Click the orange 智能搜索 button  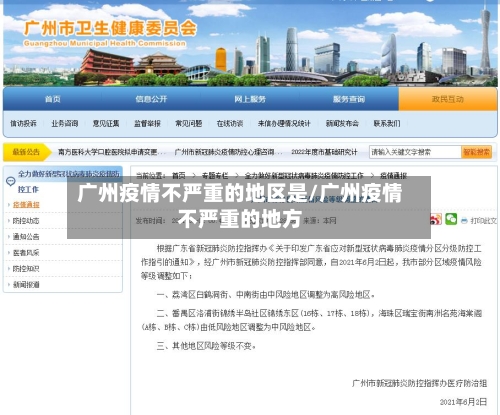point(477,152)
